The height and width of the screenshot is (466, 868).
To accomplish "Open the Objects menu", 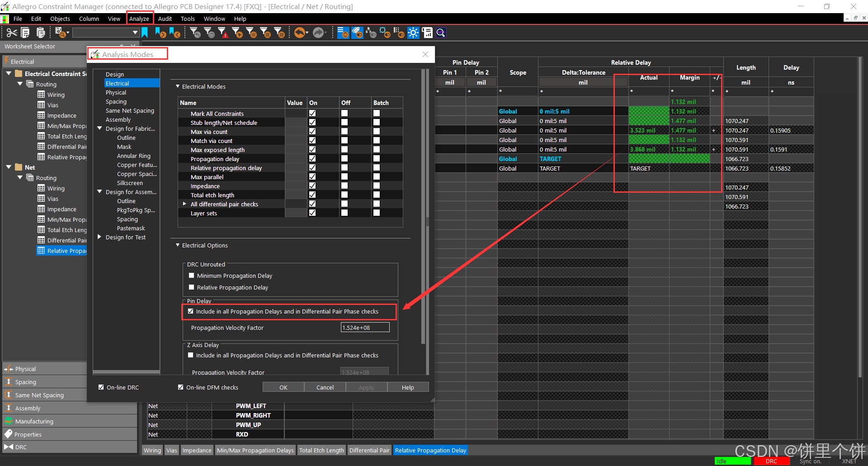I will coord(60,19).
